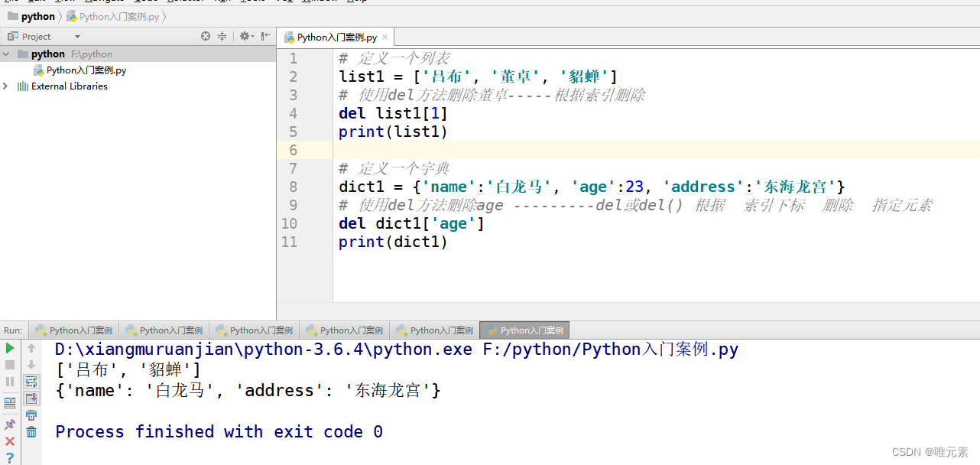This screenshot has width=980, height=465.
Task: Toggle soft-wrap in run console
Action: point(31,381)
